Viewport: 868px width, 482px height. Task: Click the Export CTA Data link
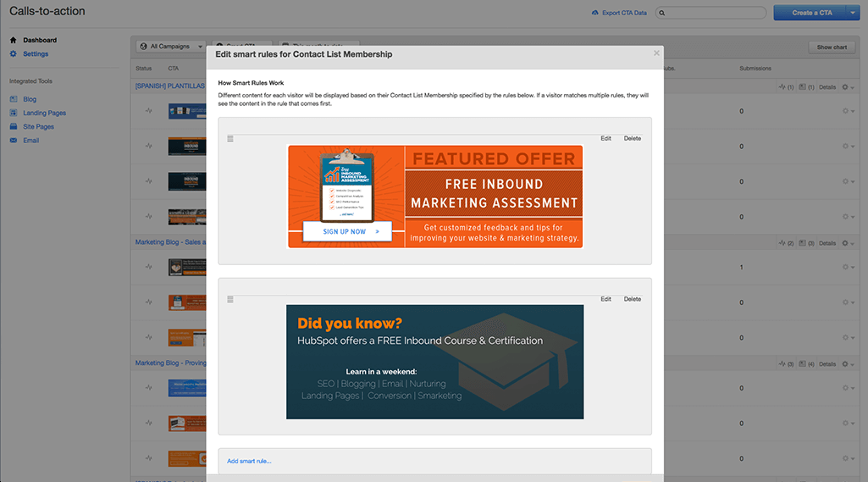[624, 13]
